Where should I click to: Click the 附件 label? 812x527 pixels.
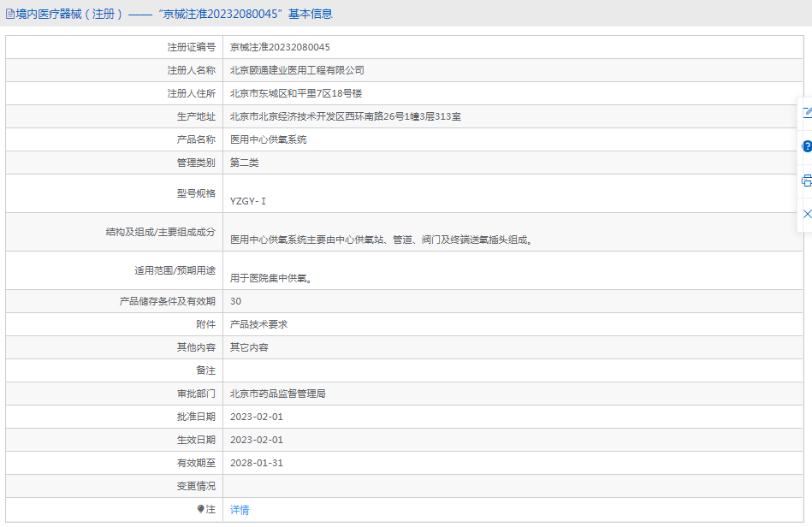pyautogui.click(x=205, y=324)
